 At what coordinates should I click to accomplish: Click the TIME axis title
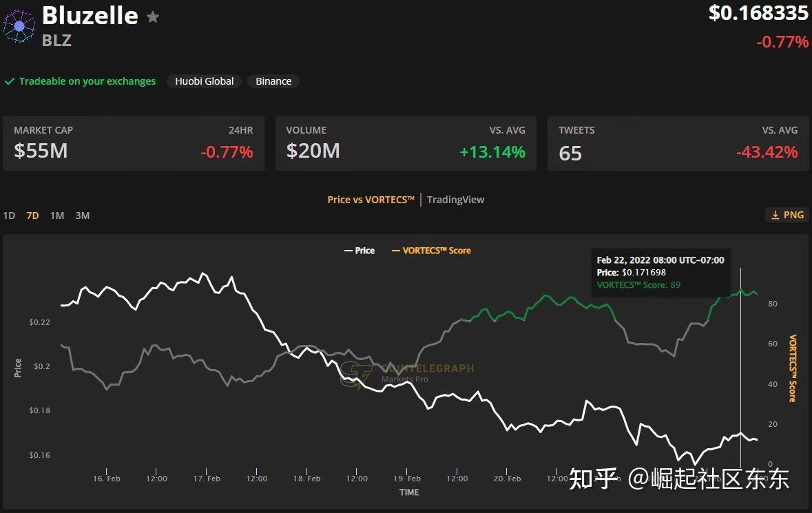[409, 492]
